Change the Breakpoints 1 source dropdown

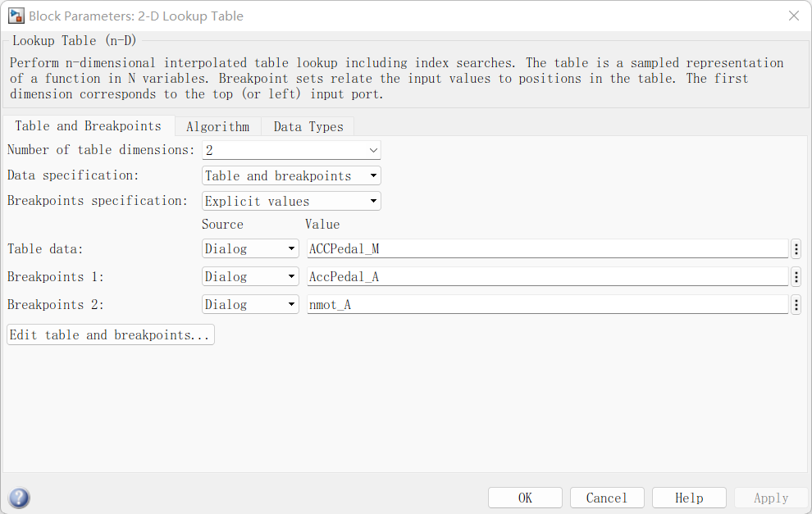(x=250, y=277)
